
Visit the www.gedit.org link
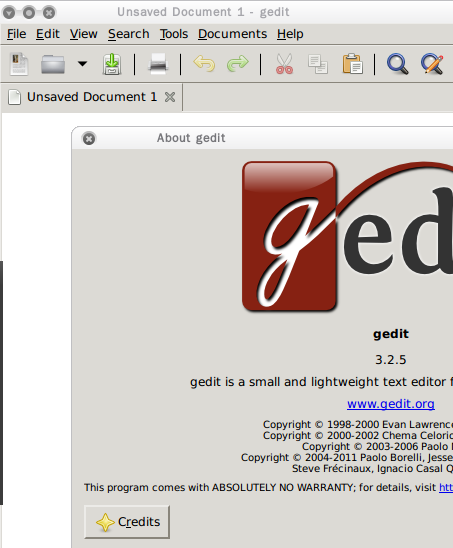[x=391, y=404]
